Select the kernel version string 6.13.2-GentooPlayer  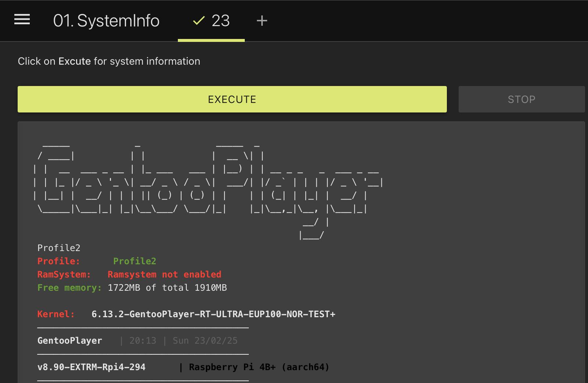pos(214,314)
